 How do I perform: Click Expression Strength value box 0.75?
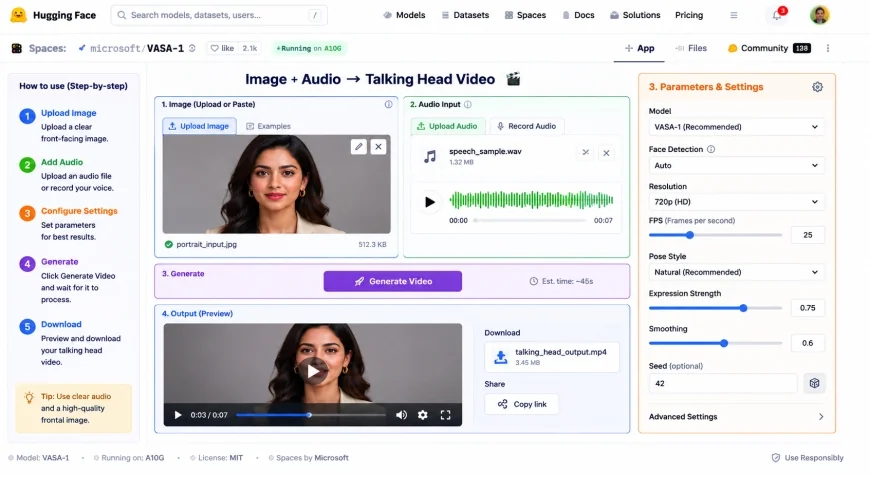(807, 308)
